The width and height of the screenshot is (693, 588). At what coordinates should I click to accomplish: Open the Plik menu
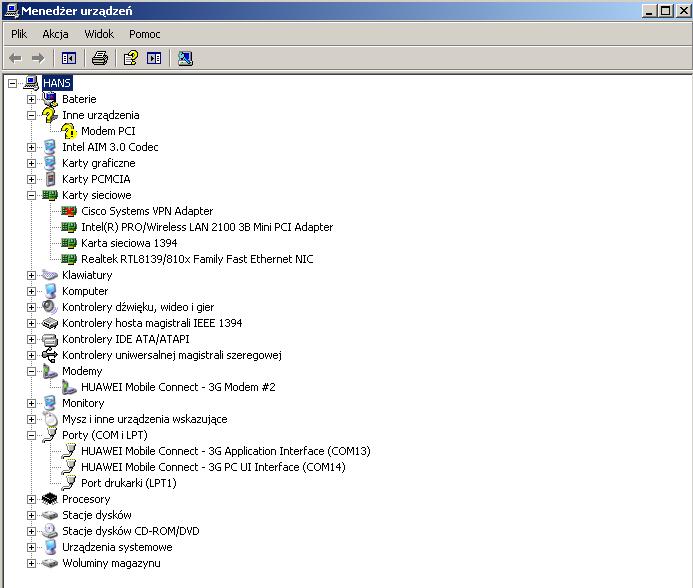19,34
